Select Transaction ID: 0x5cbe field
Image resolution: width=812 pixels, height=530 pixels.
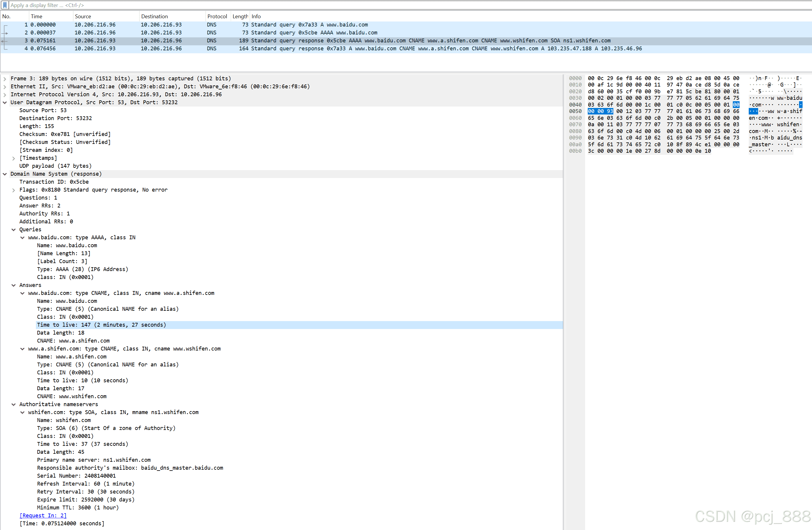point(54,182)
